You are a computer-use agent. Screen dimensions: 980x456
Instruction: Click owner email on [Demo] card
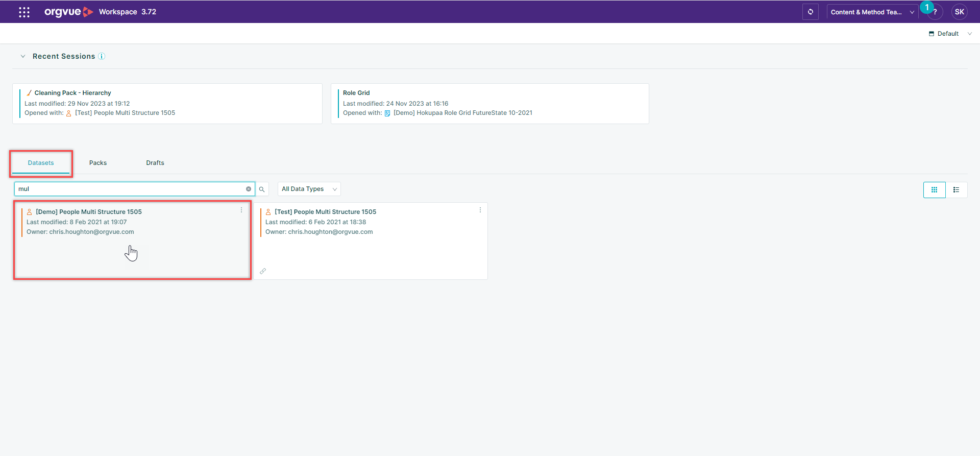click(x=91, y=232)
